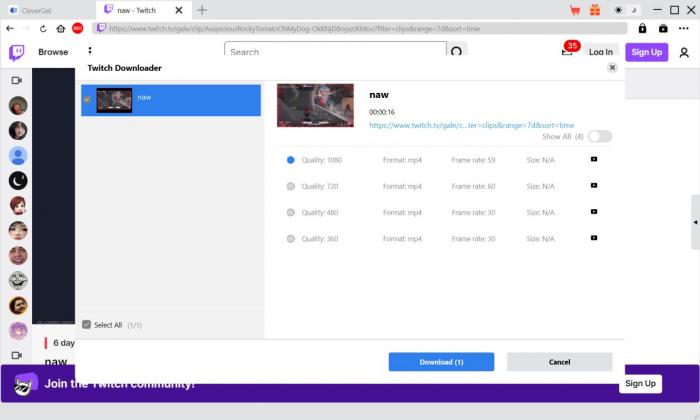This screenshot has width=700, height=420.
Task: Select the Quality 1080 radio button
Action: [x=291, y=160]
